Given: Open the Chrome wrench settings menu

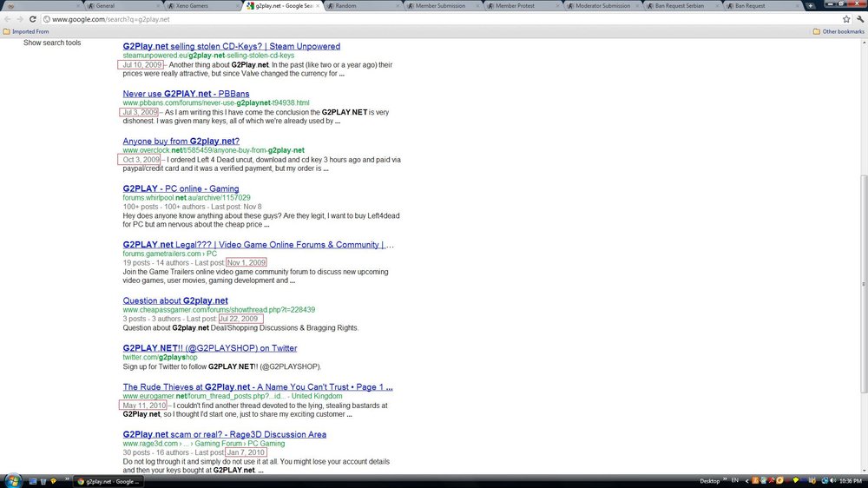Looking at the screenshot, I should (859, 19).
